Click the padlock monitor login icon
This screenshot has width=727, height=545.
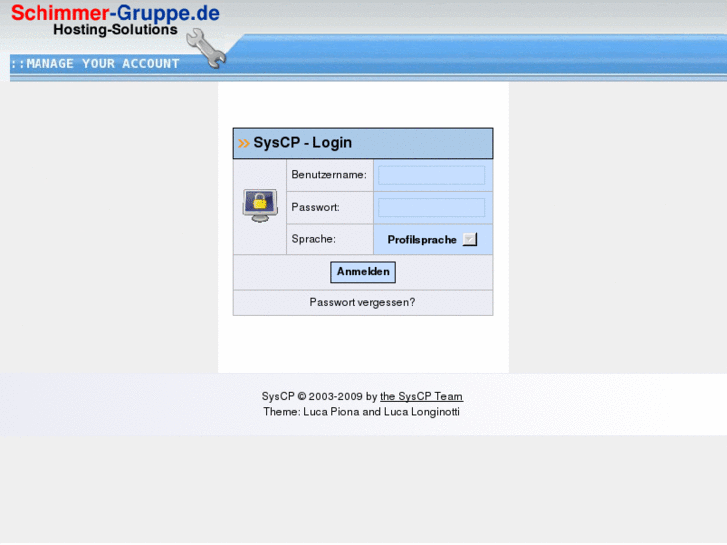[x=260, y=205]
